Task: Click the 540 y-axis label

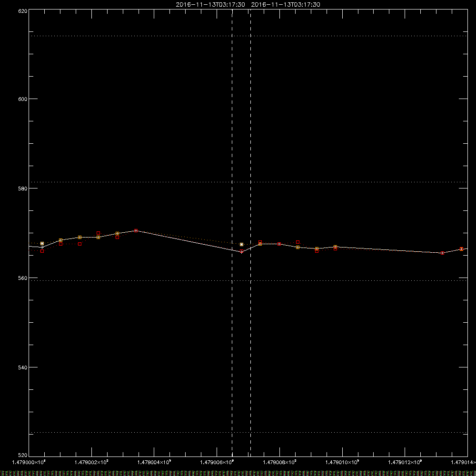Action: coord(23,367)
